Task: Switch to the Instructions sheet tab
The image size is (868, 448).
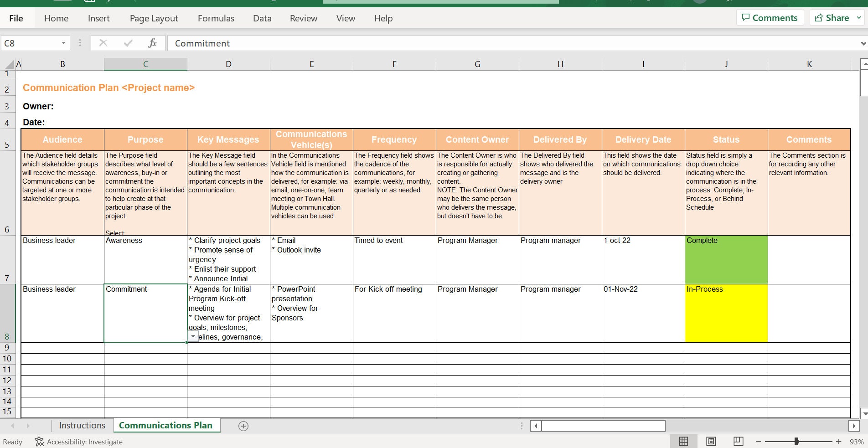Action: click(x=82, y=425)
